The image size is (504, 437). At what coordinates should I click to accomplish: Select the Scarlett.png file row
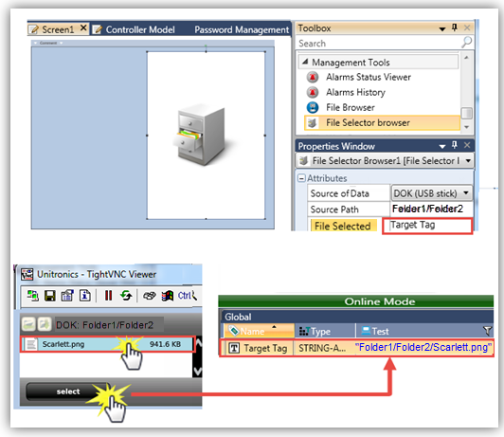click(x=107, y=344)
